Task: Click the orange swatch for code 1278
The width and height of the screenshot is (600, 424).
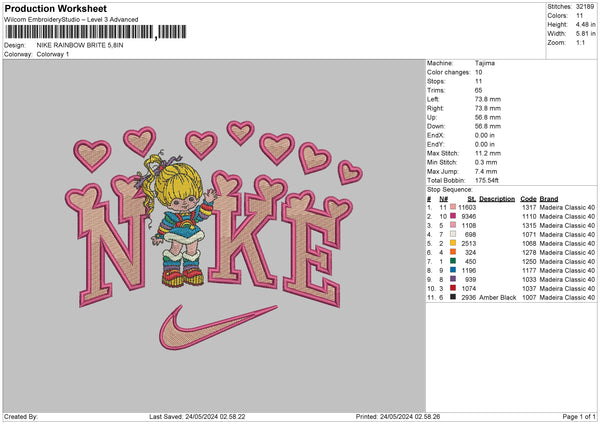Action: point(453,252)
